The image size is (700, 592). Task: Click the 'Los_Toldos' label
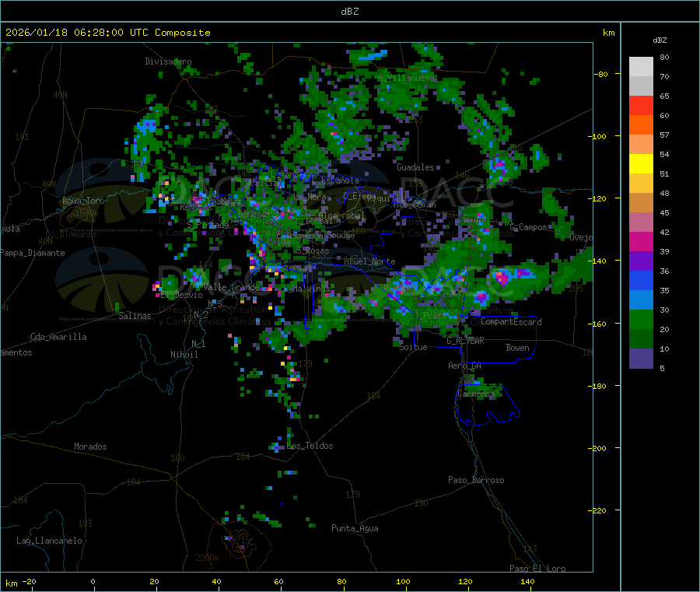pos(310,446)
